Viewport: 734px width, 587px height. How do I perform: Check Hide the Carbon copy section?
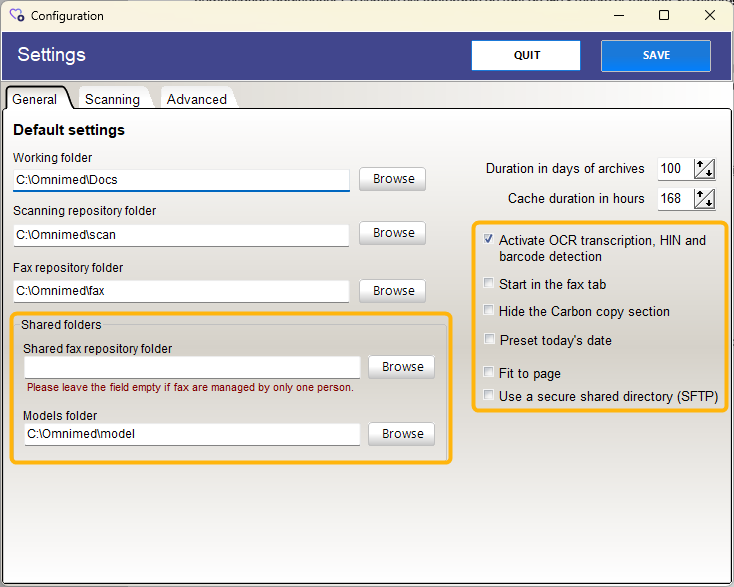tap(488, 310)
